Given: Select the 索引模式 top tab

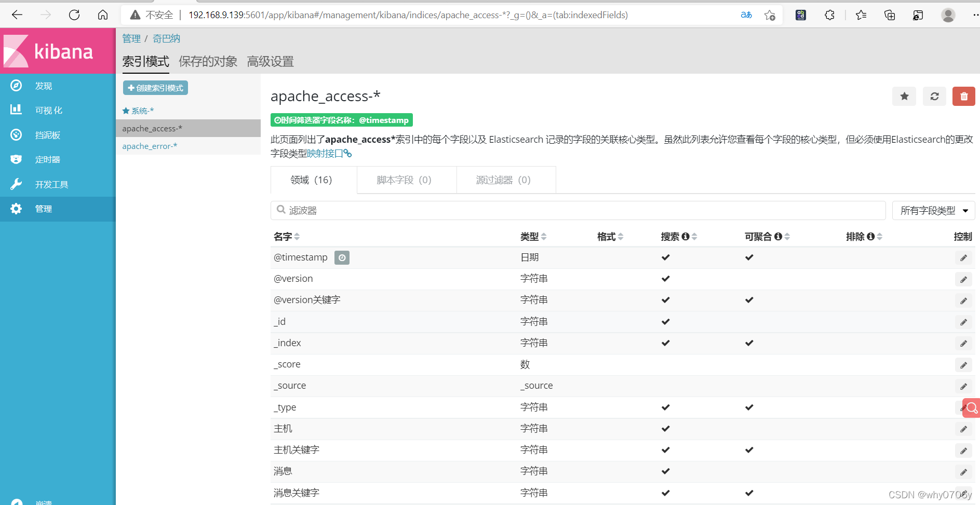Looking at the screenshot, I should (x=146, y=62).
